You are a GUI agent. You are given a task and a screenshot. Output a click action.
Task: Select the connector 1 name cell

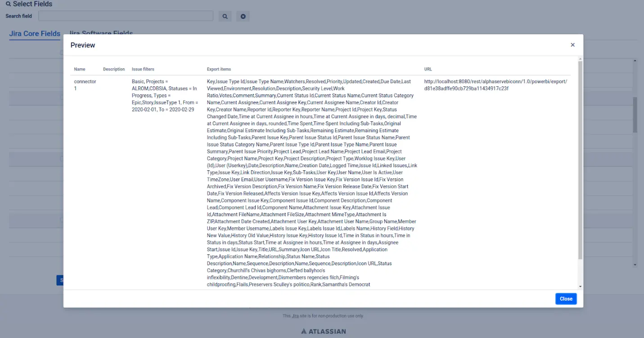pyautogui.click(x=85, y=85)
